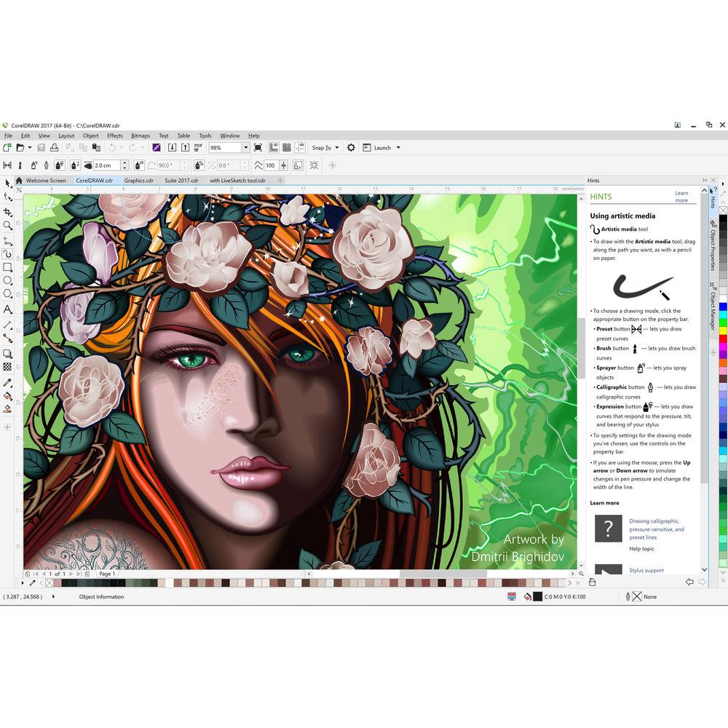728x728 pixels.
Task: Go to the Page 1 tab at the bottom
Action: pos(106,574)
